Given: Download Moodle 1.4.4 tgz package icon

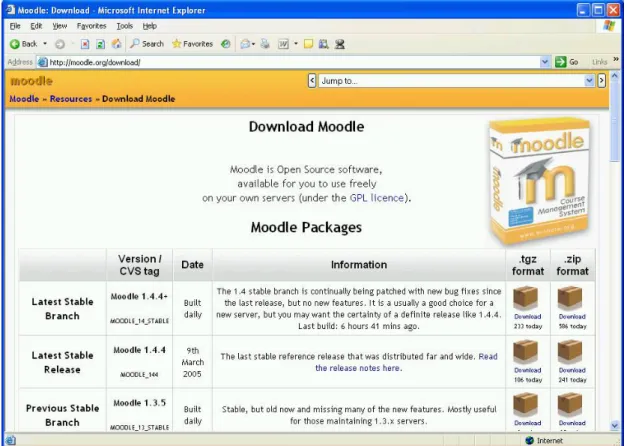Looking at the screenshot, I should [525, 352].
